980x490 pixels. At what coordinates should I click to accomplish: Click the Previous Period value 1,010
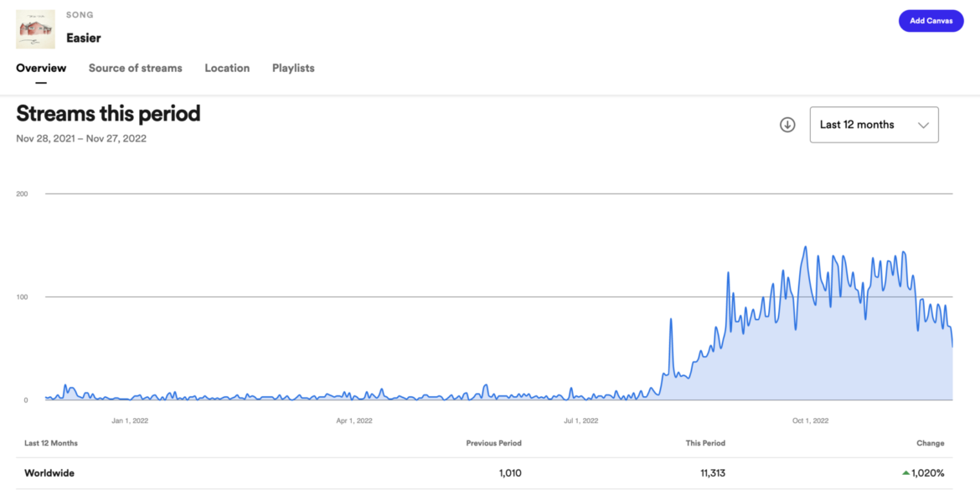pos(509,473)
